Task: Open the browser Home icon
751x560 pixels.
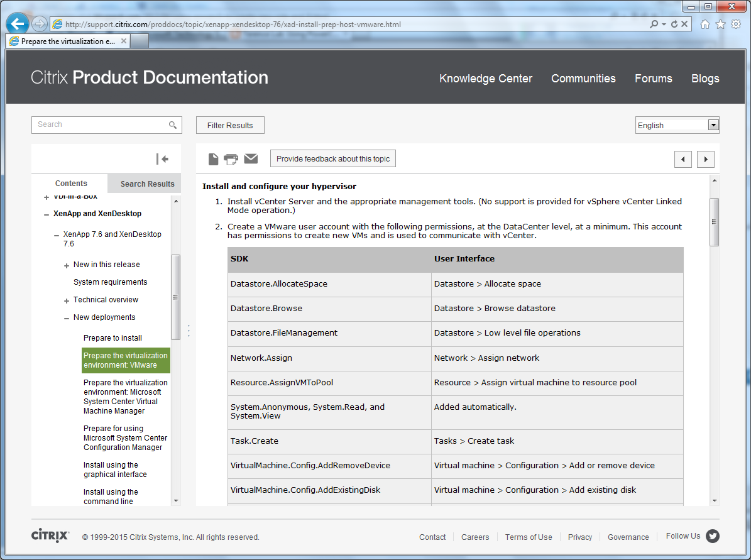Action: point(705,25)
